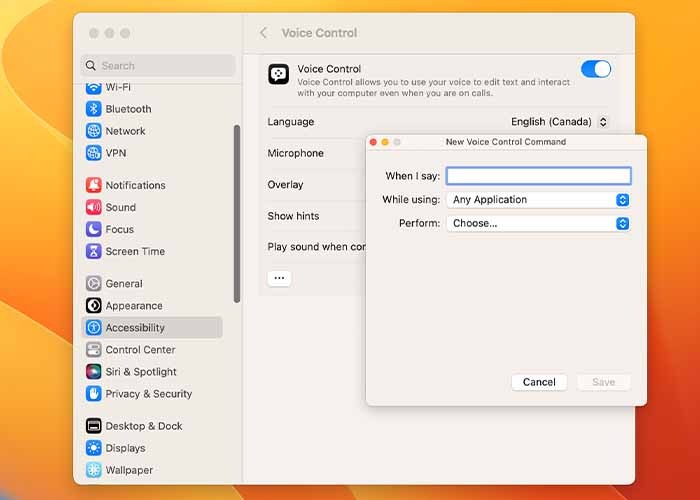Click the Wallpaper icon

[93, 470]
